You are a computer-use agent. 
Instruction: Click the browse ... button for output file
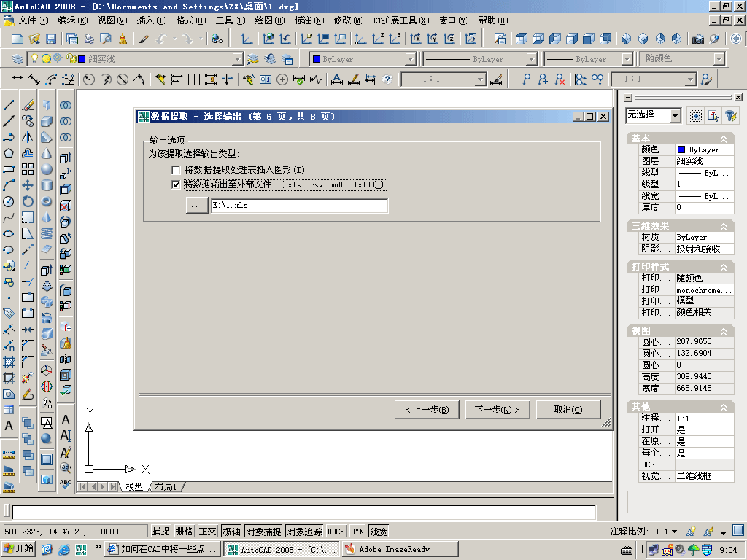(197, 206)
